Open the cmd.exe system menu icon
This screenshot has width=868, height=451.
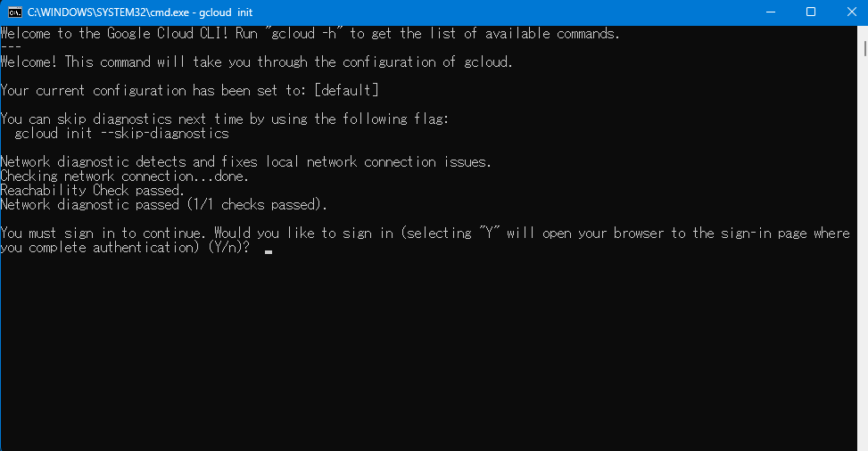coord(14,12)
